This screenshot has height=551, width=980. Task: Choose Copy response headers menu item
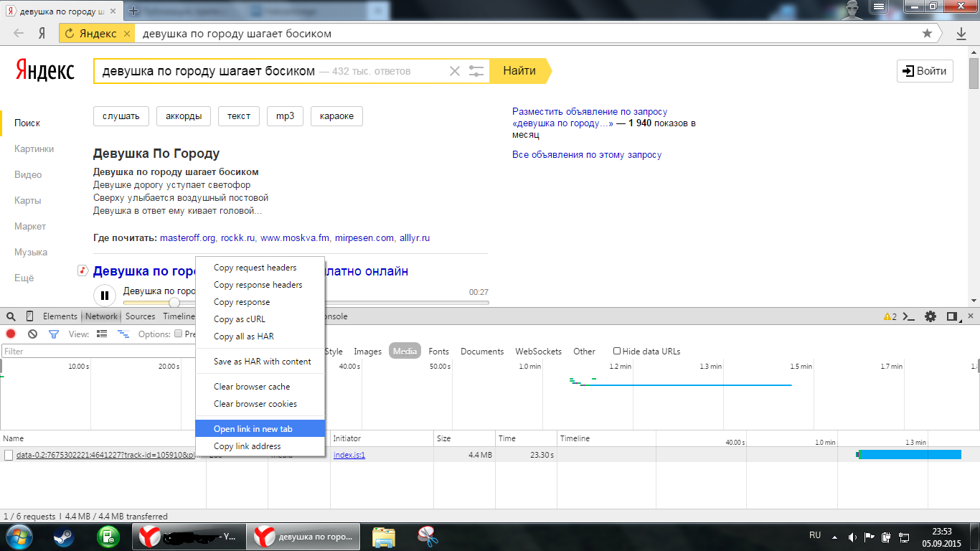pyautogui.click(x=260, y=285)
